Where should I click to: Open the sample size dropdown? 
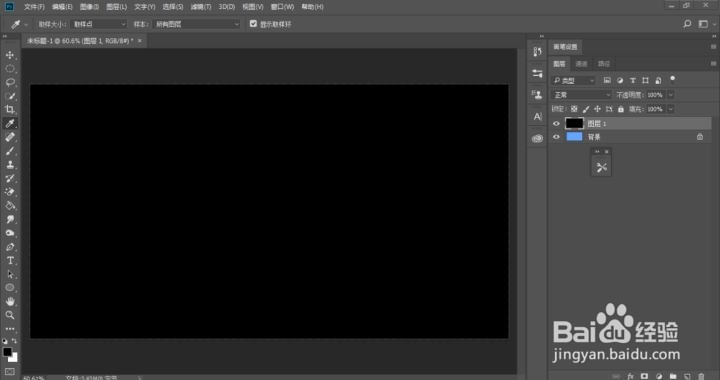[99, 24]
